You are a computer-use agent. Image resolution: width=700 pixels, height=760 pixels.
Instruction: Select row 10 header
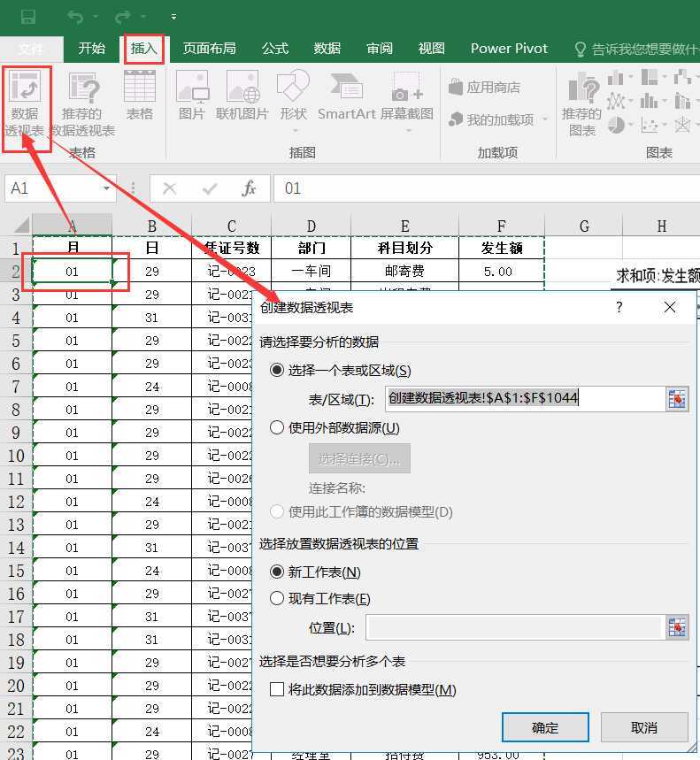coord(16,456)
